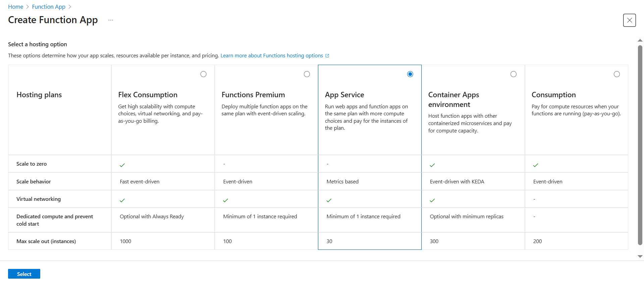The width and height of the screenshot is (644, 285).
Task: Go to Function App breadcrumb
Action: (49, 7)
